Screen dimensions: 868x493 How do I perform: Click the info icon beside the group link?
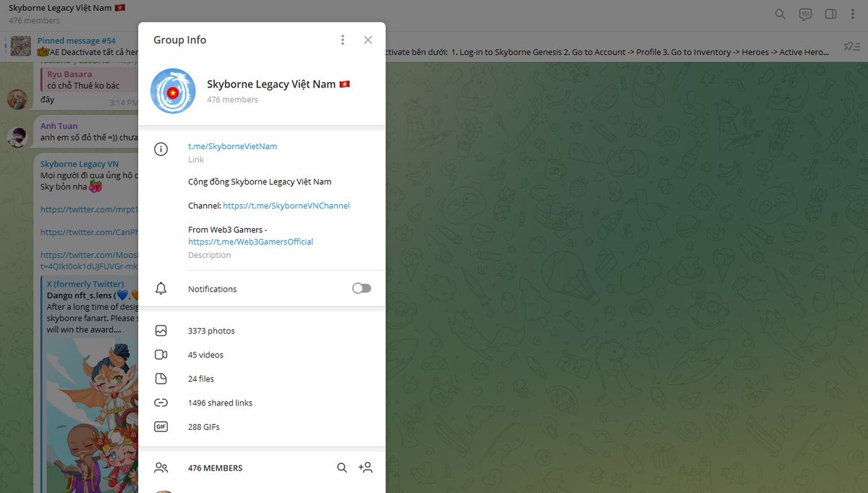click(x=161, y=149)
